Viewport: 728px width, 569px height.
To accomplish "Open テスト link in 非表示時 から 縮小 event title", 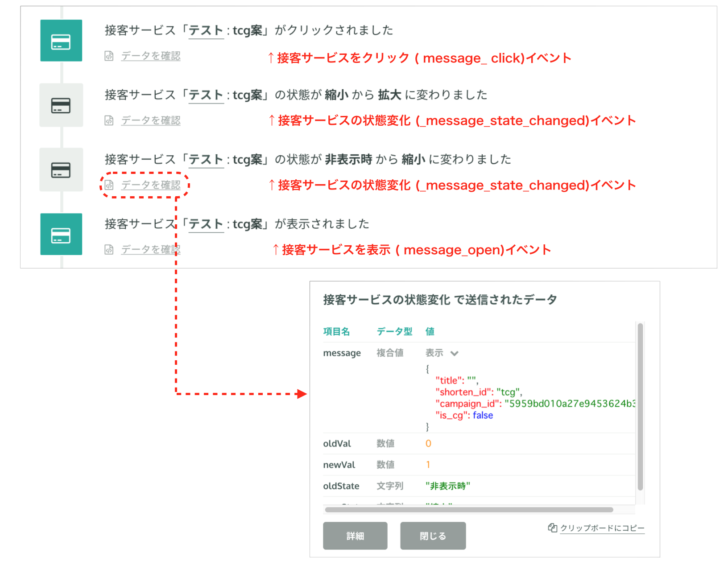I will coord(206,159).
